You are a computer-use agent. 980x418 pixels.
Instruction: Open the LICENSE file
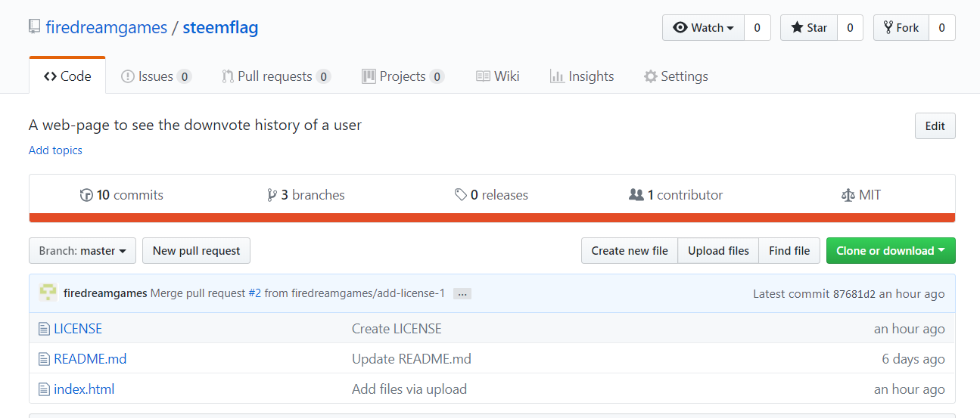(78, 329)
